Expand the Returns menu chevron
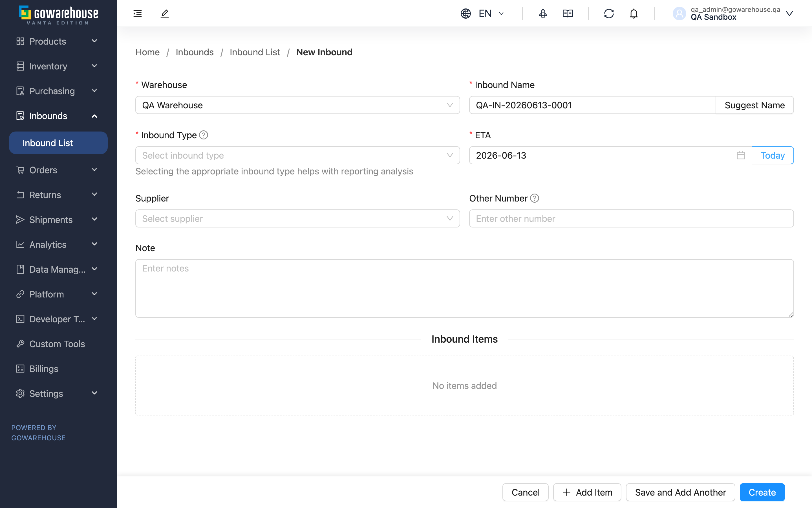This screenshot has height=508, width=812. click(x=95, y=194)
